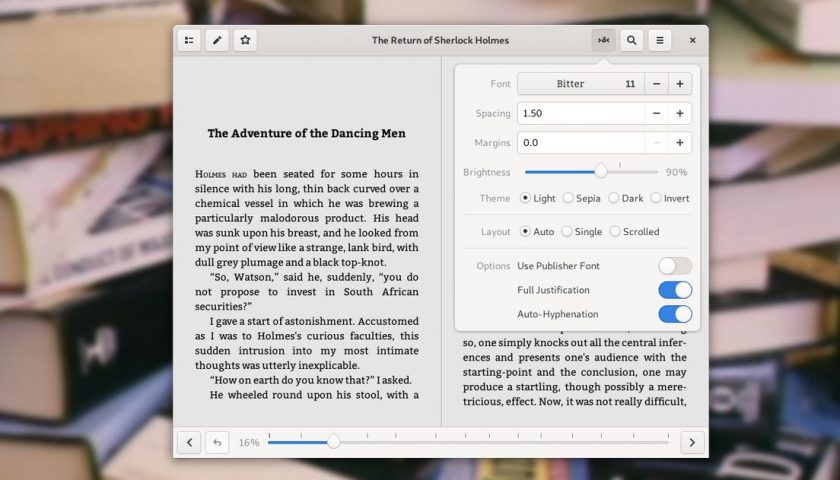Decrease spacing with the minus button

click(x=656, y=113)
